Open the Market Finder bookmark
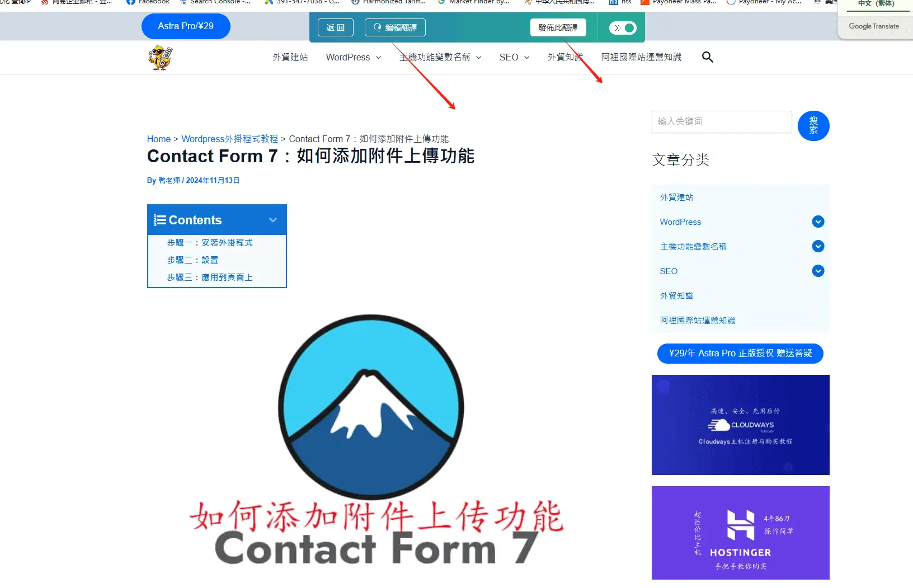The width and height of the screenshot is (913, 588). 474,2
